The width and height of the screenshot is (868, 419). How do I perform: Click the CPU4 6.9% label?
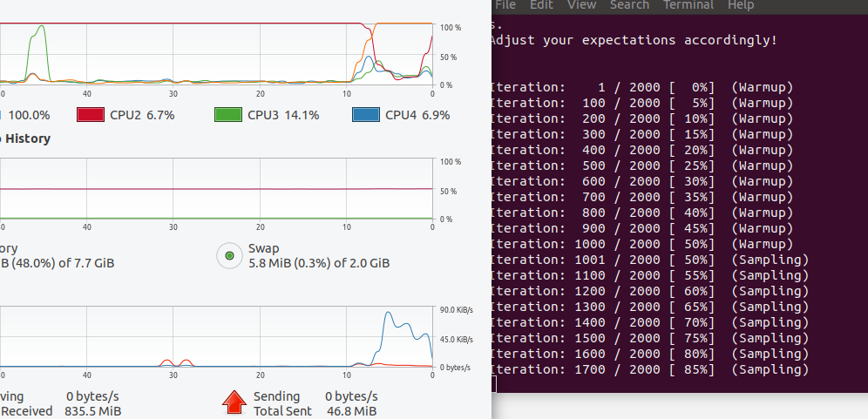417,115
